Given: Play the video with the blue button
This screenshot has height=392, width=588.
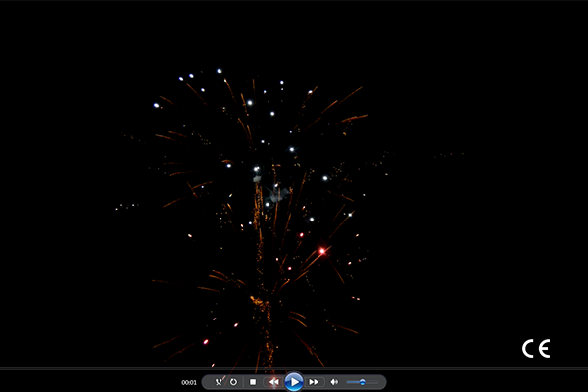Looking at the screenshot, I should coord(294,382).
